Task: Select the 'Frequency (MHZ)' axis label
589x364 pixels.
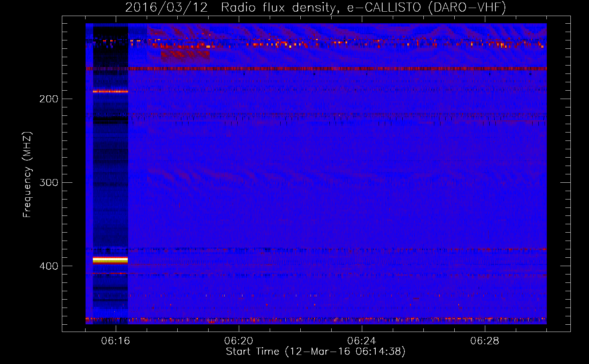Action: pos(28,175)
